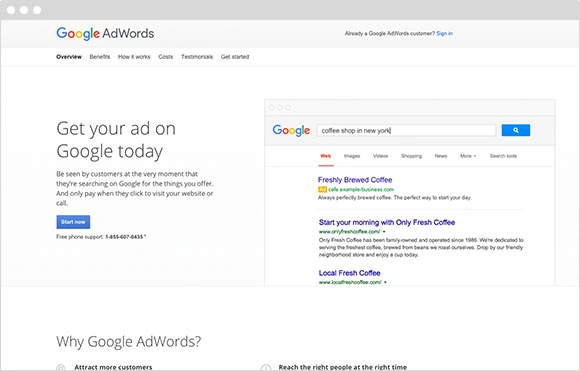Viewport: 580px width, 371px height.
Task: Open the Get started tab
Action: (235, 57)
